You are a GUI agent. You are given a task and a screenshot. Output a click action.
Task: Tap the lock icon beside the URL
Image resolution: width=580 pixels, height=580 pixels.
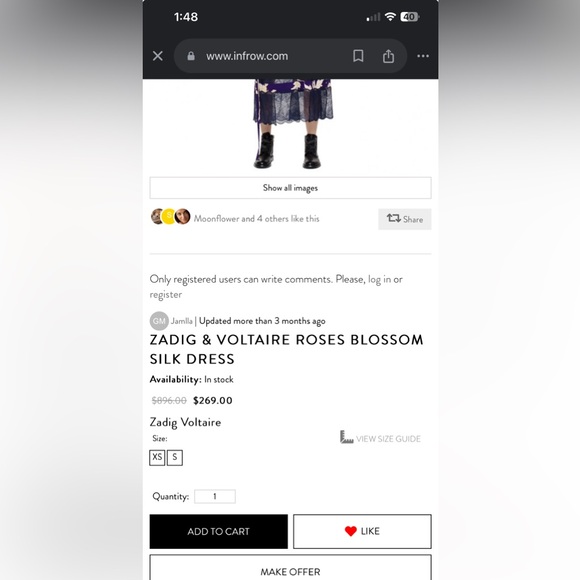[191, 56]
